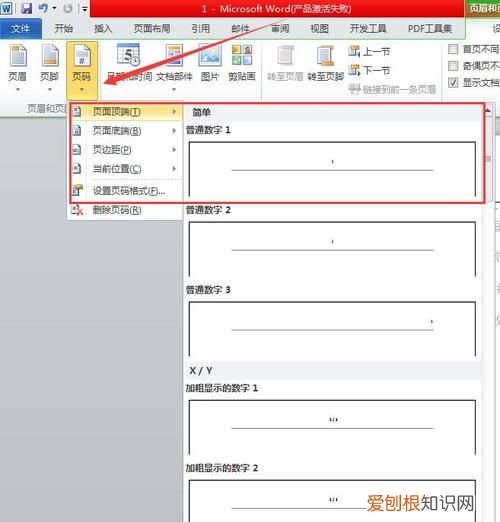The image size is (500, 522).
Task: Click the gallery scrollbar up arrow
Action: [488, 109]
